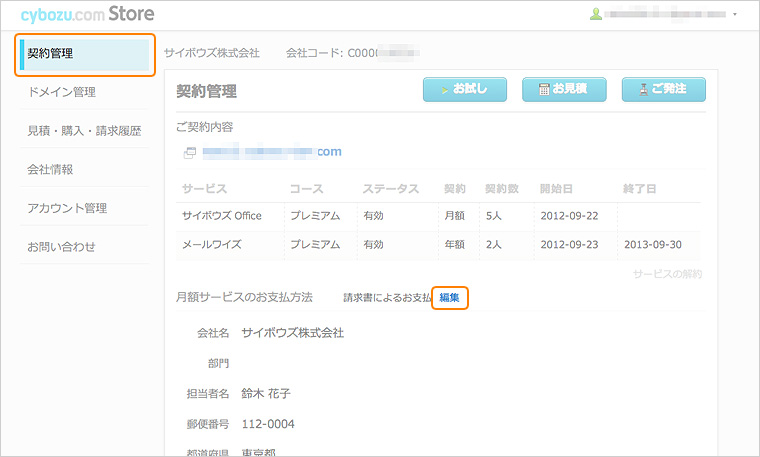Image resolution: width=760 pixels, height=457 pixels.
Task: Click the 有効 status in サイボウズ Office row
Action: click(374, 216)
